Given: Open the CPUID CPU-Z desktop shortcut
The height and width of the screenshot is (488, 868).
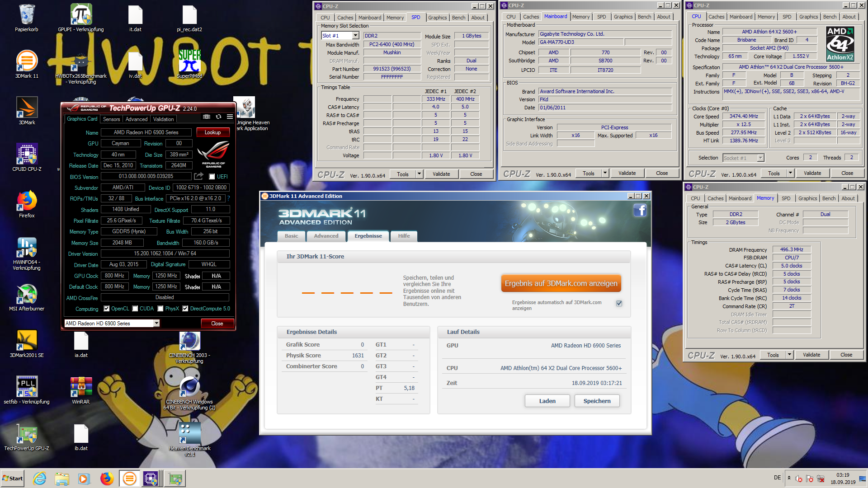Looking at the screenshot, I should point(27,157).
